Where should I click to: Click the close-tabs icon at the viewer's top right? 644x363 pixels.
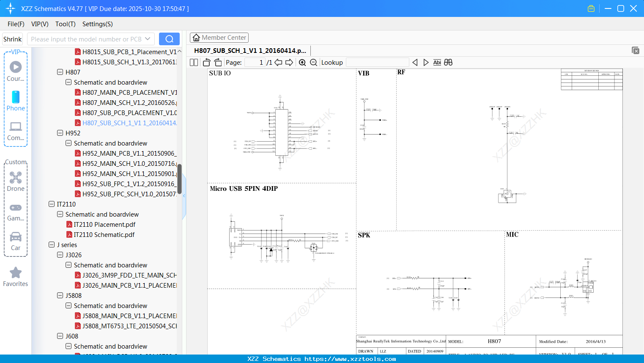(x=635, y=50)
